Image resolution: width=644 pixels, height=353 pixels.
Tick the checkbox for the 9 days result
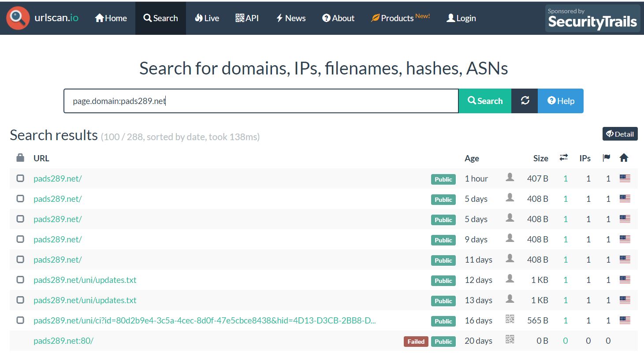20,239
